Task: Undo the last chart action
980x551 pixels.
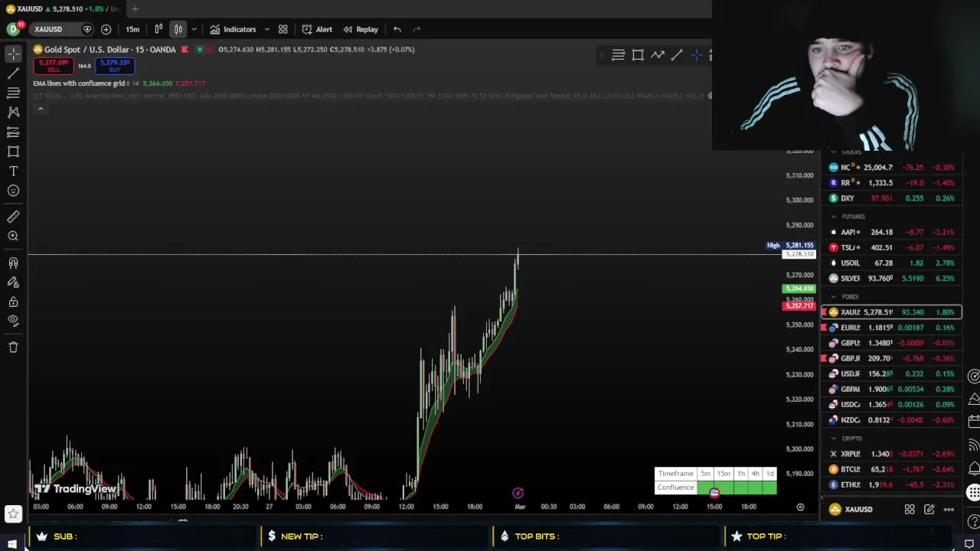Action: (x=397, y=29)
